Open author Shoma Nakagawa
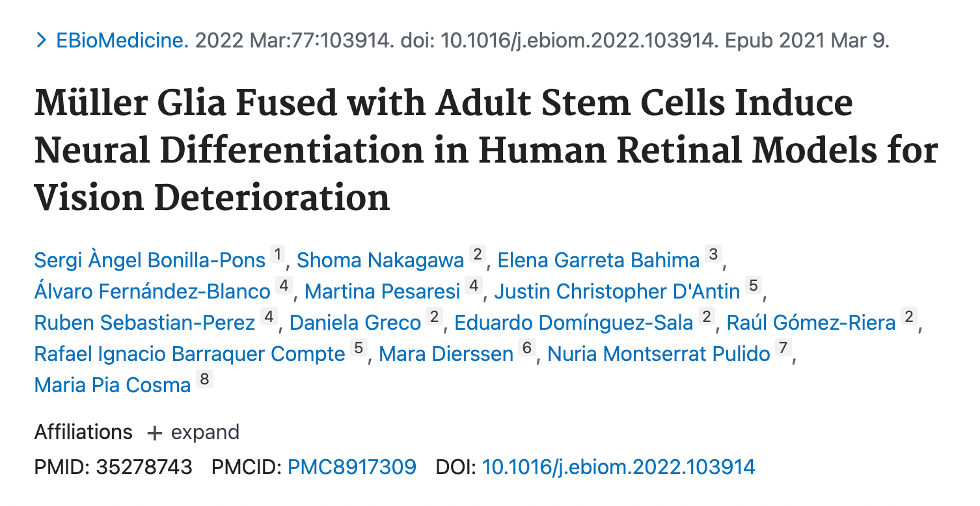 [x=380, y=260]
